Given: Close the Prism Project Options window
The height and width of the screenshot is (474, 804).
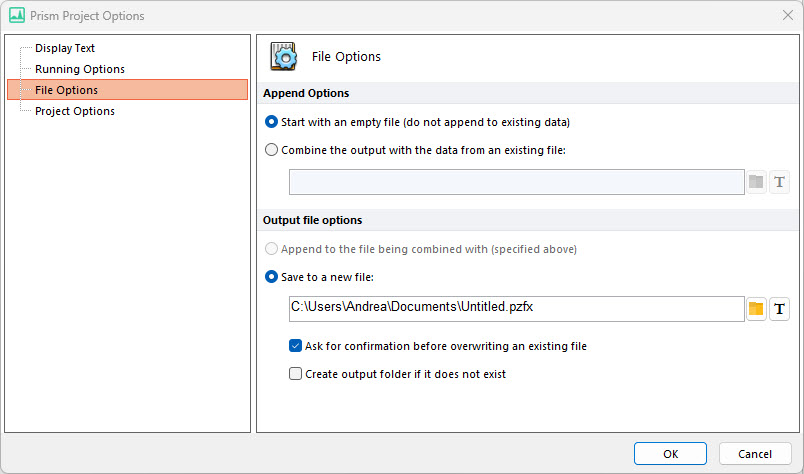Looking at the screenshot, I should point(788,15).
